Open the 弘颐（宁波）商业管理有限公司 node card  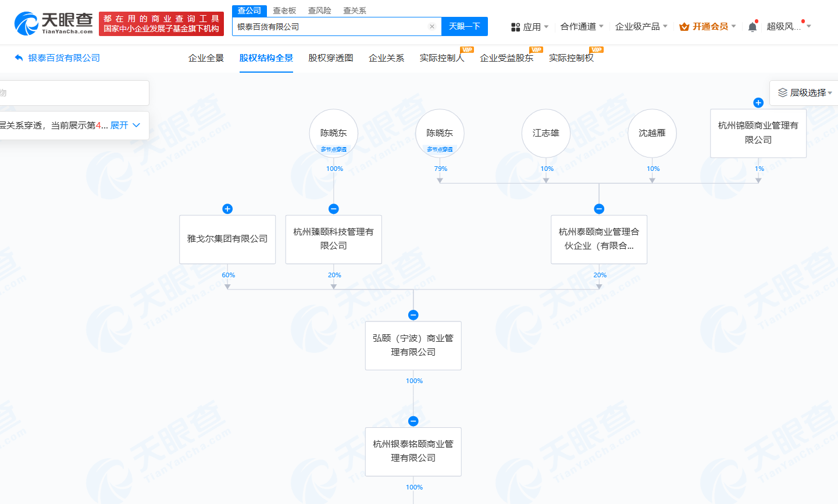[x=413, y=345]
